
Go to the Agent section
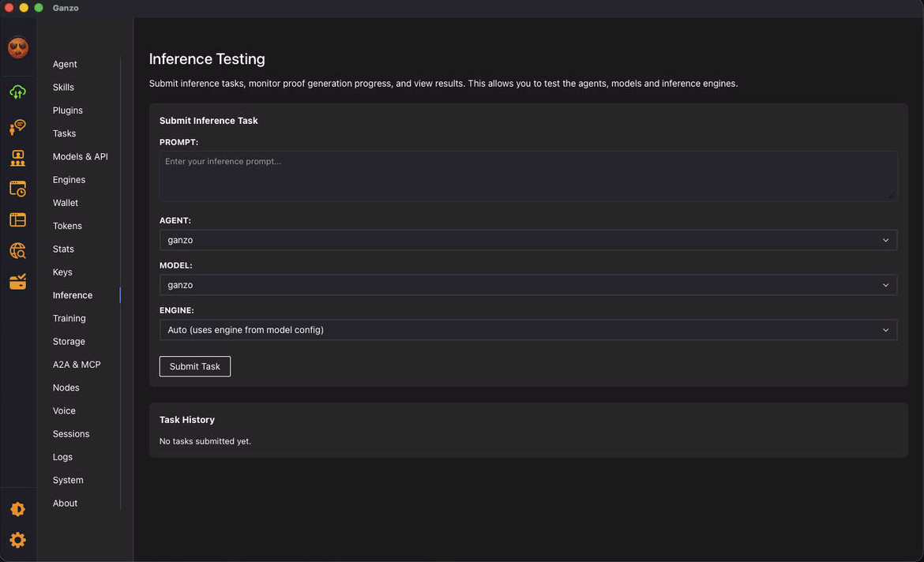tap(65, 64)
